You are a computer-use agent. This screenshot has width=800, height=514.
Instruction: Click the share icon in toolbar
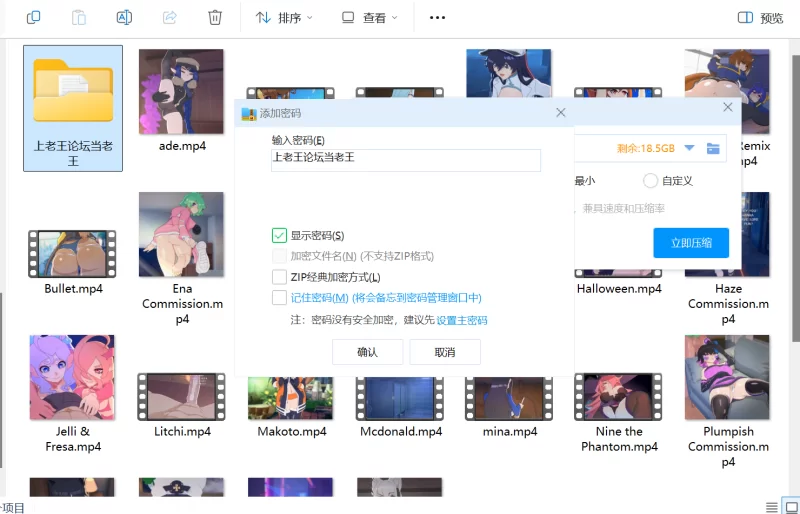click(169, 17)
